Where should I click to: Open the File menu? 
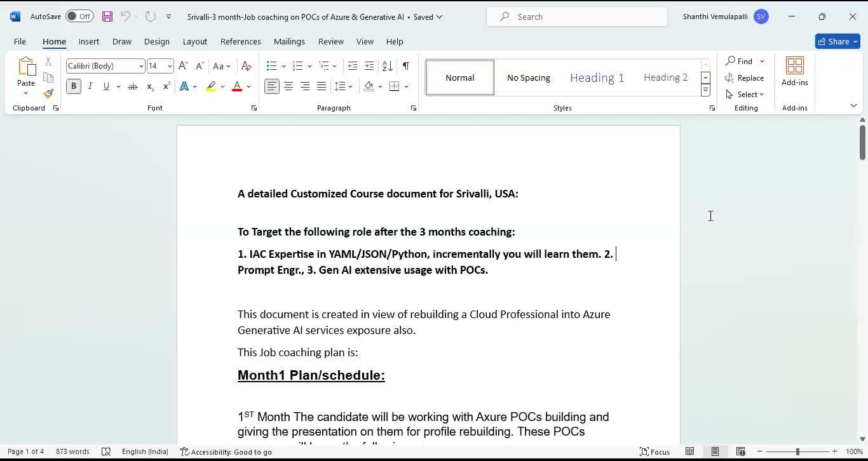point(20,41)
